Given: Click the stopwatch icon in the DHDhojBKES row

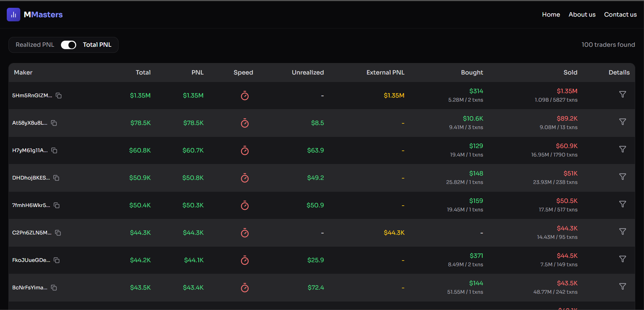Looking at the screenshot, I should [x=245, y=178].
